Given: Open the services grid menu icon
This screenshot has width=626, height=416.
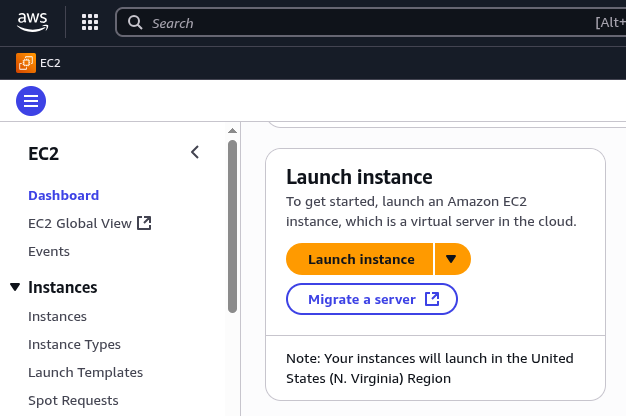Looking at the screenshot, I should tap(90, 22).
